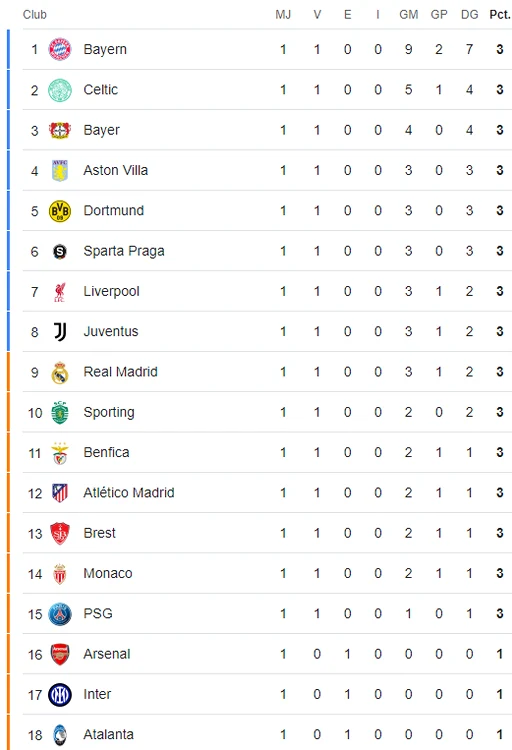Open the Atlético Madrid team link
Image resolution: width=512 pixels, height=750 pixels.
point(129,493)
